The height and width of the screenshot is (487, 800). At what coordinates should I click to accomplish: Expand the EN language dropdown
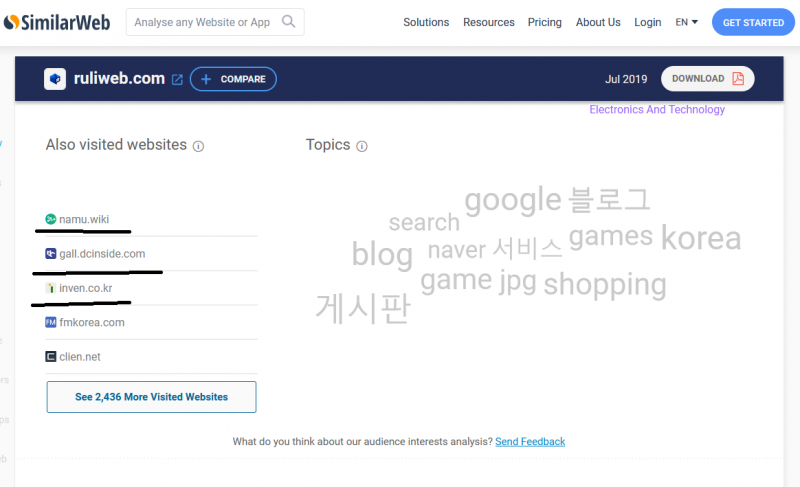[x=686, y=22]
